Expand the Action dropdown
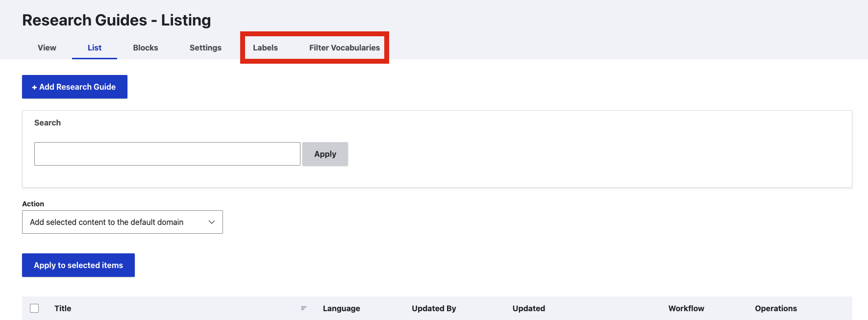This screenshot has height=320, width=868. (123, 222)
